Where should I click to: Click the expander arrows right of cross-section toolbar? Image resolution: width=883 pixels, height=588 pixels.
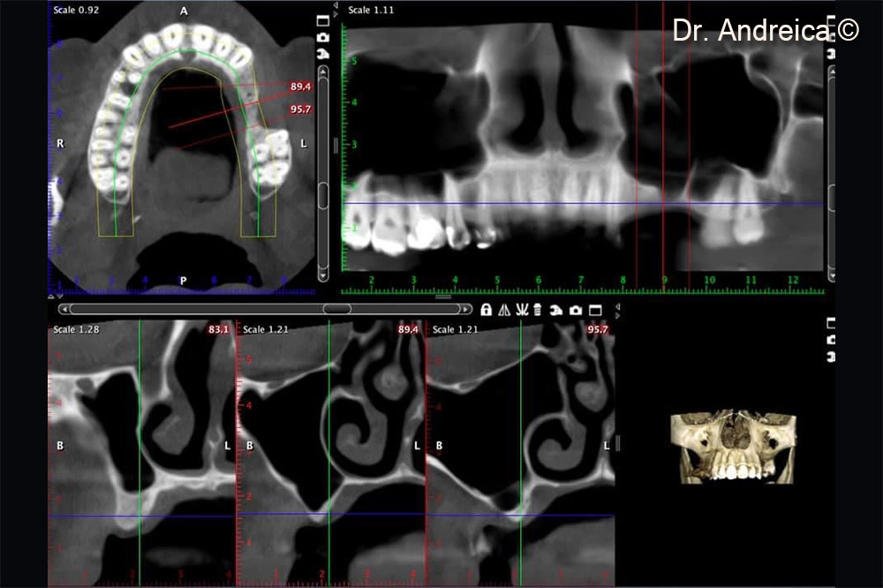[617, 309]
